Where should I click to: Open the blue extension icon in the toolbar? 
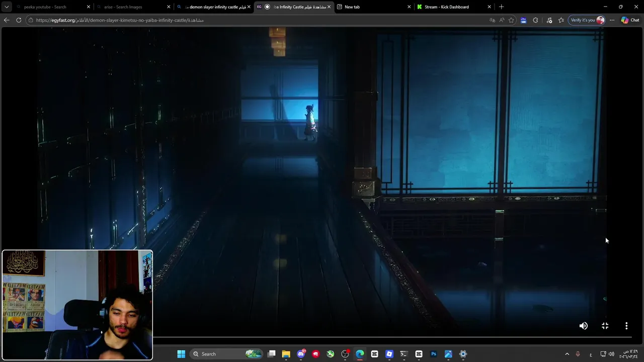point(523,20)
